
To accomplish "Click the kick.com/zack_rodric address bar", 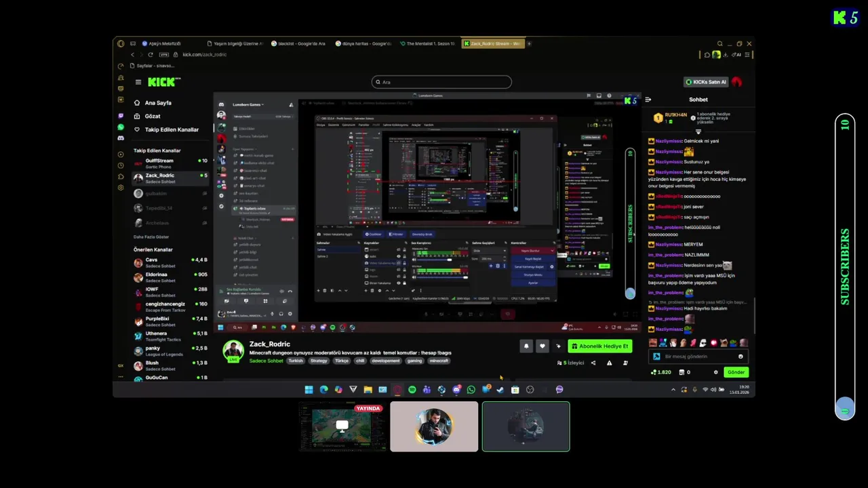I will pos(204,54).
